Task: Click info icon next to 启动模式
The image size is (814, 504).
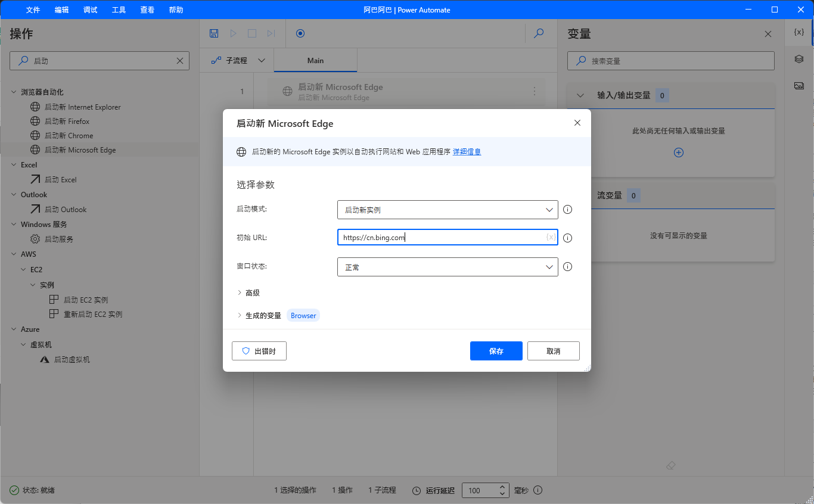Action: [568, 210]
